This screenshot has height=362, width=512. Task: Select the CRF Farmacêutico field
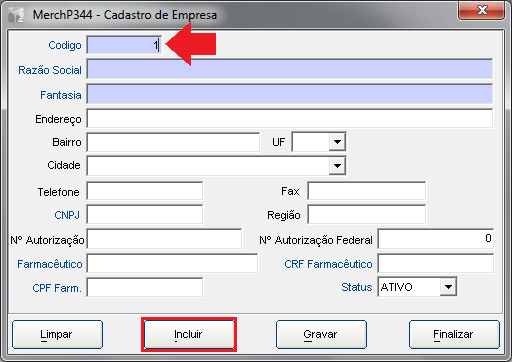tap(435, 263)
